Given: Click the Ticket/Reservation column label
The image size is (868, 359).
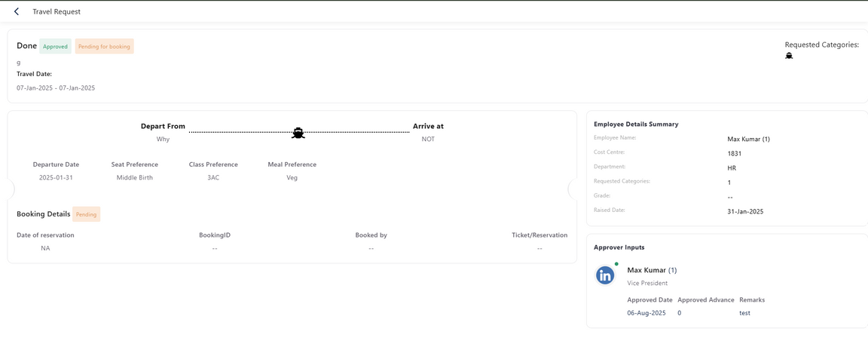Looking at the screenshot, I should coord(539,235).
